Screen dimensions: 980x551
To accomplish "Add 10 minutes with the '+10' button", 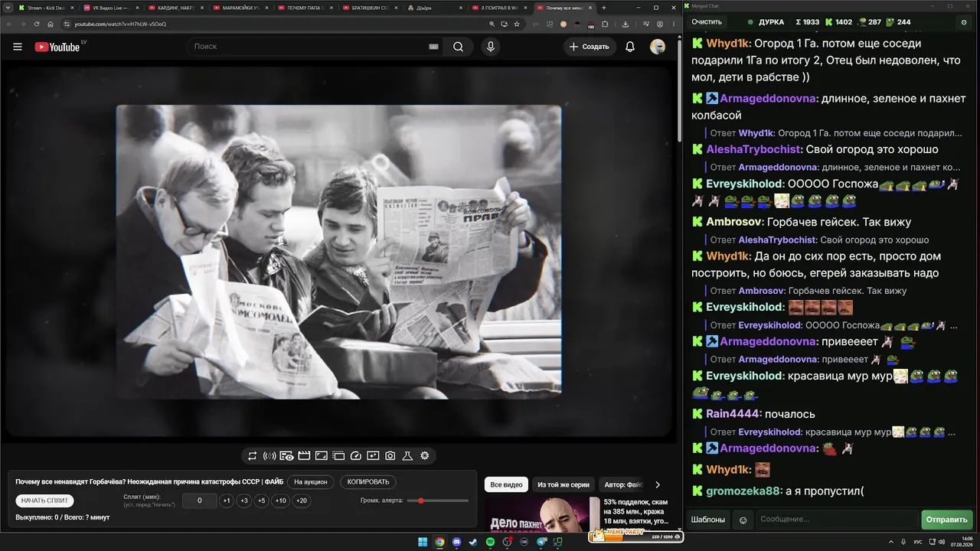I will click(281, 500).
